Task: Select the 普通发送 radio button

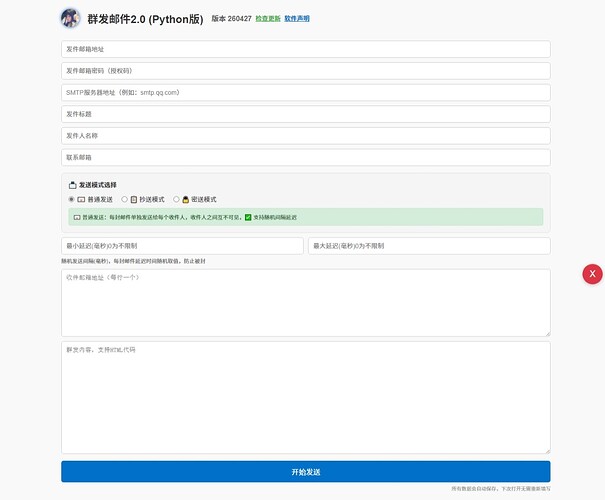Action: [71, 199]
